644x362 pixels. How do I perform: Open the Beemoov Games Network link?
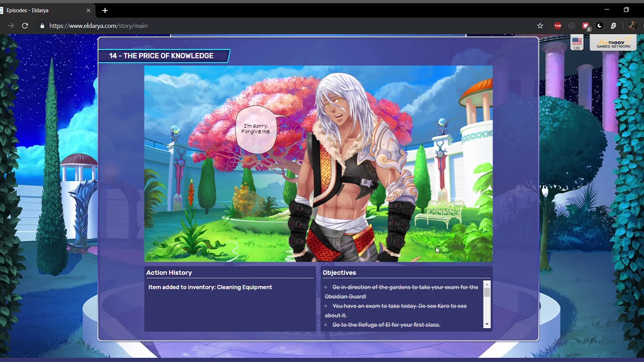click(613, 43)
